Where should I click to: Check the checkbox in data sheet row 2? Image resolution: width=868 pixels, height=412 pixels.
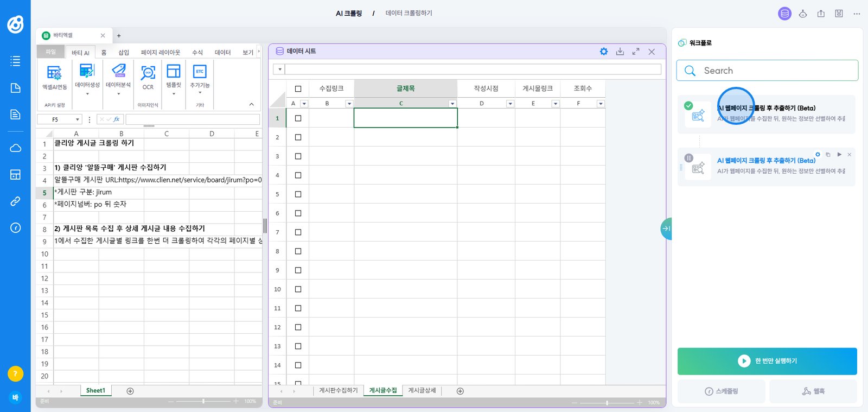[298, 137]
